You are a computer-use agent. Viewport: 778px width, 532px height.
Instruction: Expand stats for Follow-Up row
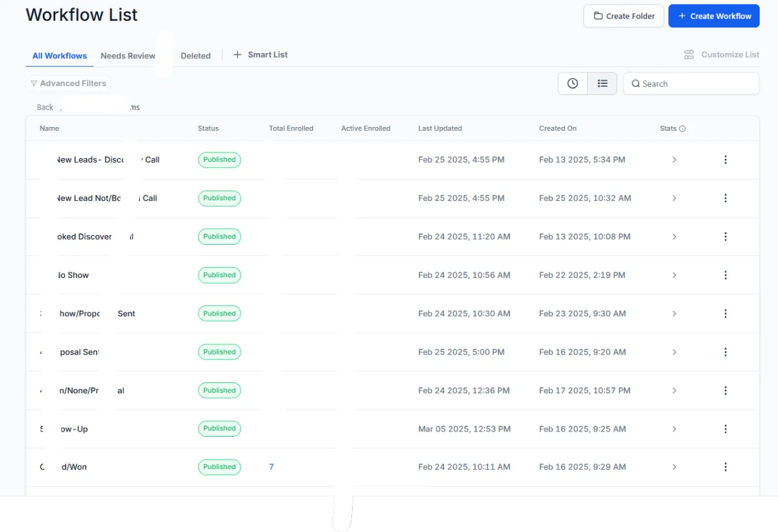(674, 429)
